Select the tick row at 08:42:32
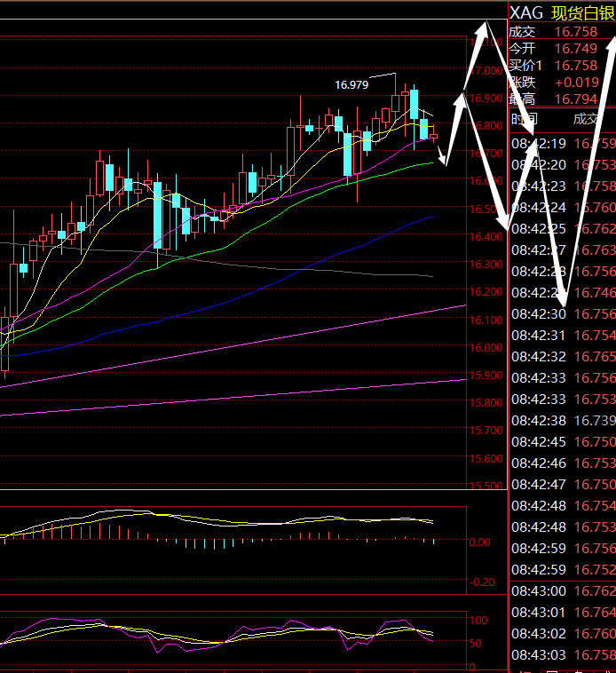Image resolution: width=616 pixels, height=673 pixels. [563, 357]
